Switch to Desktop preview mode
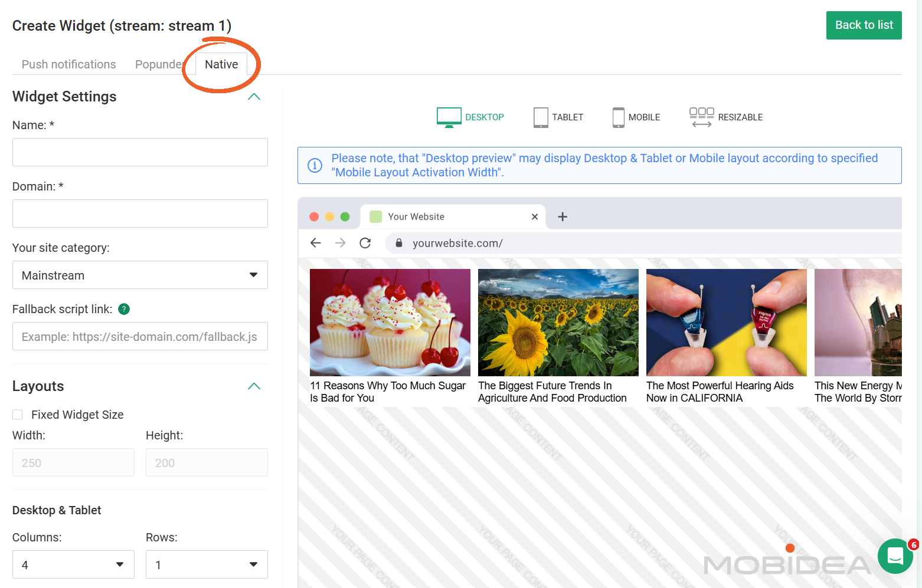Image resolution: width=922 pixels, height=588 pixels. tap(470, 117)
